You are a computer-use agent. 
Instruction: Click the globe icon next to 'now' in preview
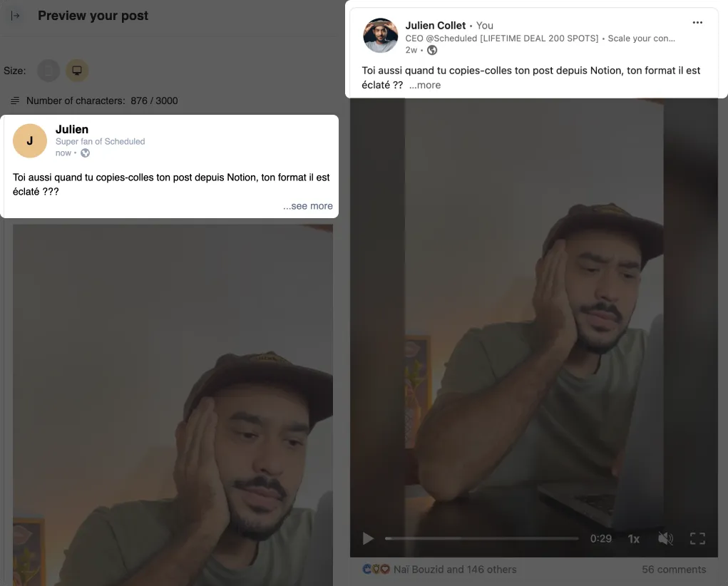pyautogui.click(x=85, y=153)
